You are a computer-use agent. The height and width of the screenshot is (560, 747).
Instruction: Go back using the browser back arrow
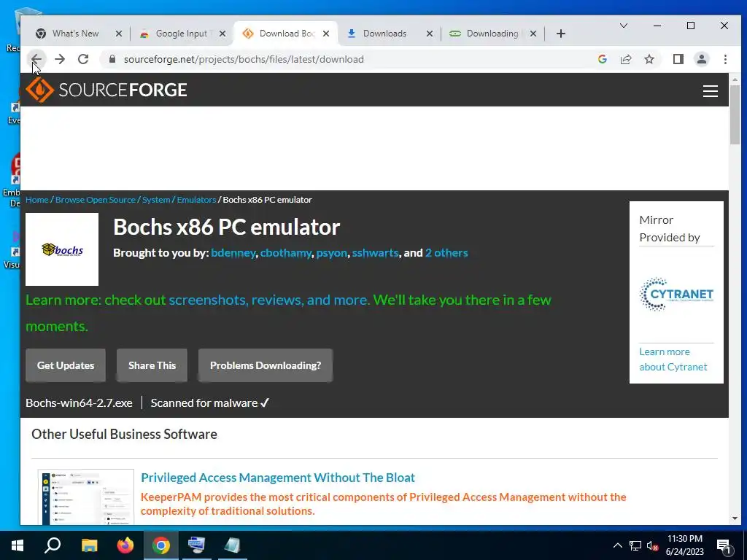36,59
